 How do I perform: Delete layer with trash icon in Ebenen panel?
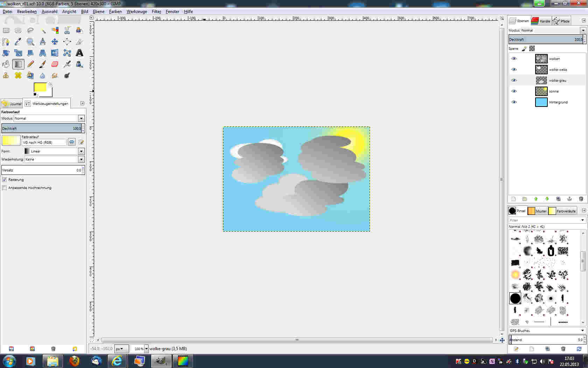tap(581, 199)
